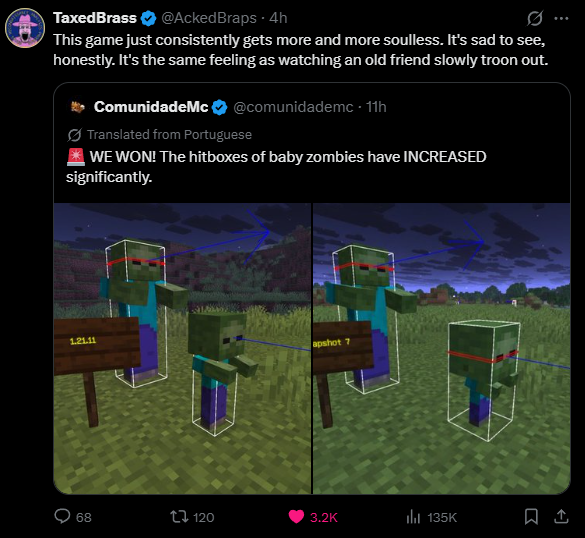The width and height of the screenshot is (585, 538).
Task: Open ComunidadeMc quoted account name
Action: point(151,107)
